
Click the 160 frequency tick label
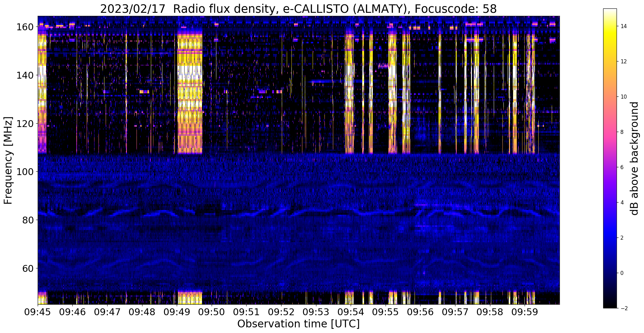click(26, 27)
